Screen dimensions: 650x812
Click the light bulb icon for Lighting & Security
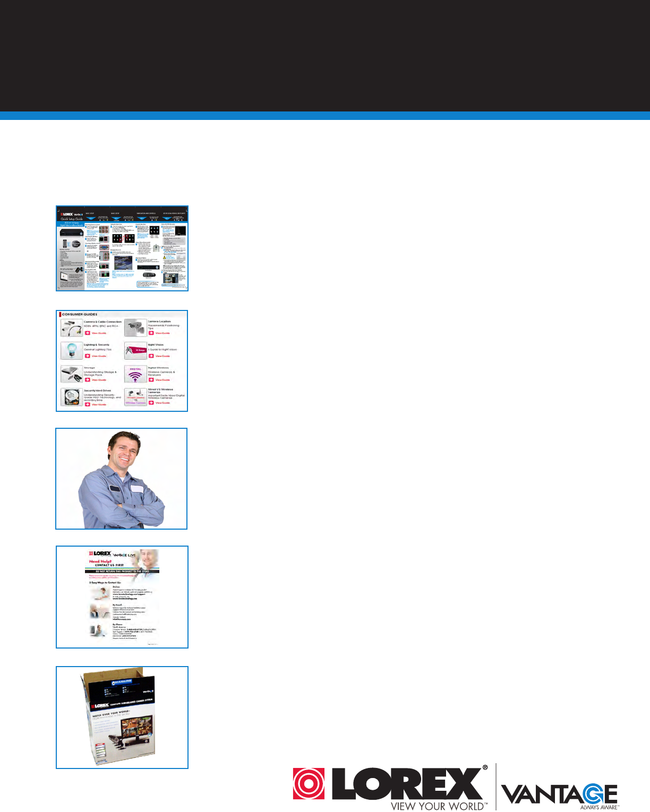point(72,351)
